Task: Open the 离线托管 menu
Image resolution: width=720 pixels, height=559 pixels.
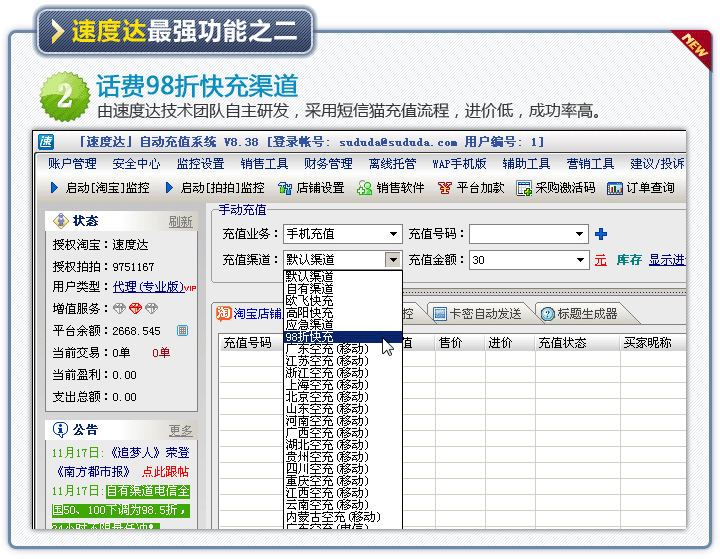Action: click(392, 164)
